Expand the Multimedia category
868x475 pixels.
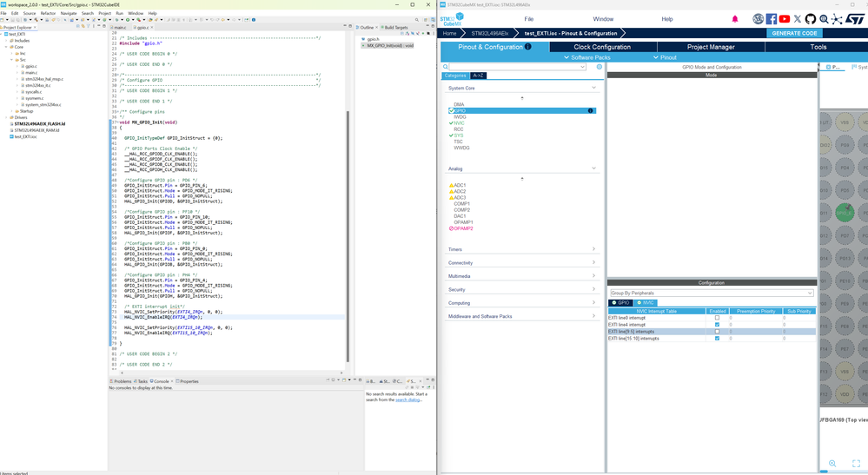tap(593, 275)
